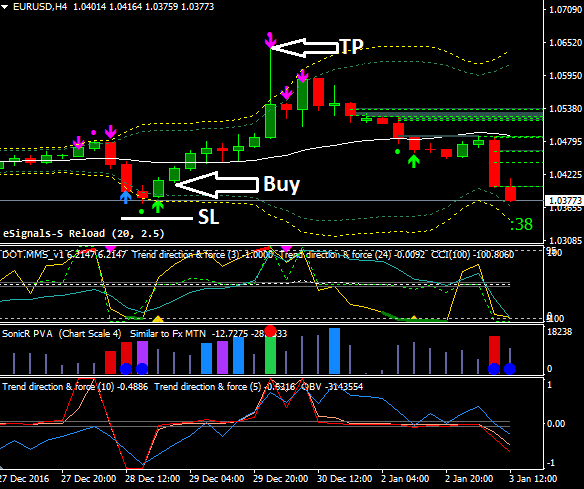This screenshot has width=584, height=489.
Task: Click price axis value 1.04795
Action: coord(565,142)
